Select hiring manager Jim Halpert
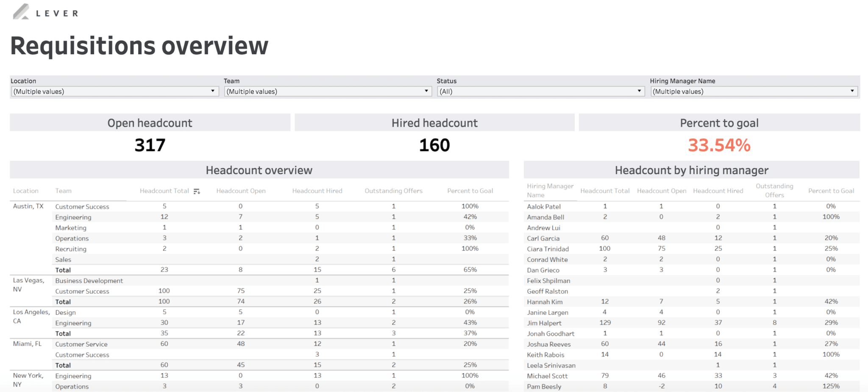The width and height of the screenshot is (868, 392). click(544, 323)
